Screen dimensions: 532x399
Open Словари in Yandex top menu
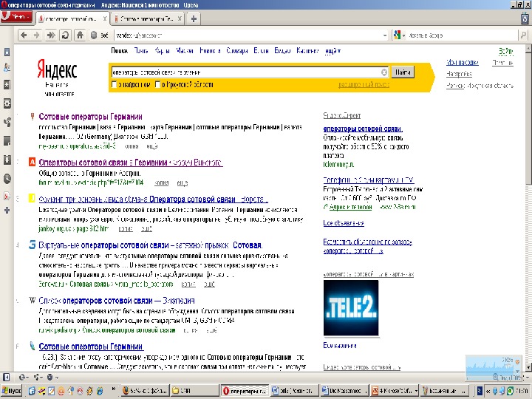click(x=237, y=51)
